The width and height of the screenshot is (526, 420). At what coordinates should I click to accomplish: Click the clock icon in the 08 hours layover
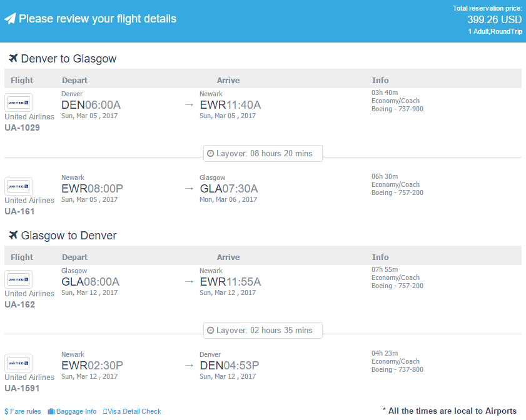(210, 154)
